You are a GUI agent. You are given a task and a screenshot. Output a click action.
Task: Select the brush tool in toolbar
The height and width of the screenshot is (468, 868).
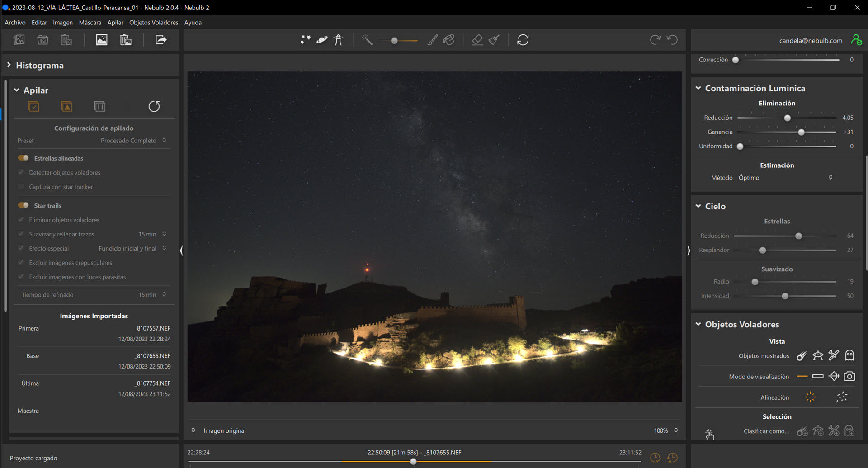432,40
